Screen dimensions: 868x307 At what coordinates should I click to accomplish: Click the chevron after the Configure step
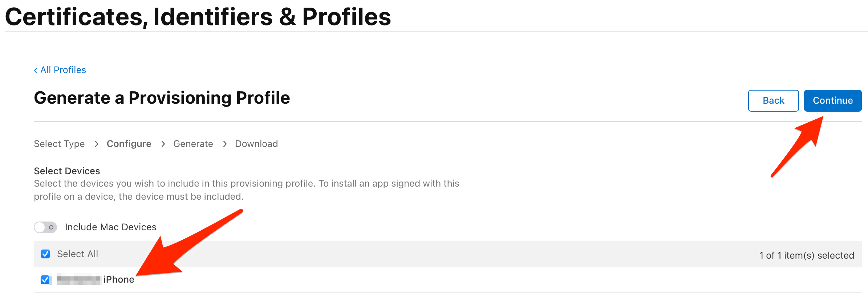(x=163, y=144)
